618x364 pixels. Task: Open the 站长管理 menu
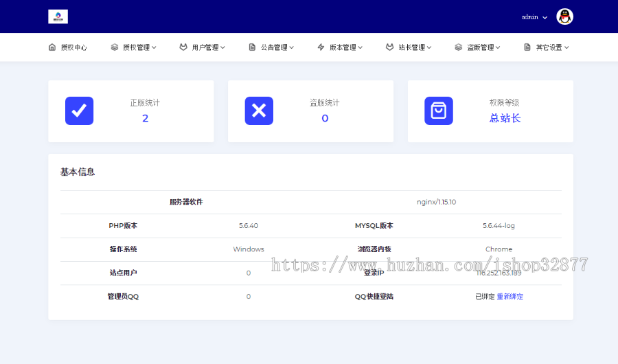click(409, 47)
